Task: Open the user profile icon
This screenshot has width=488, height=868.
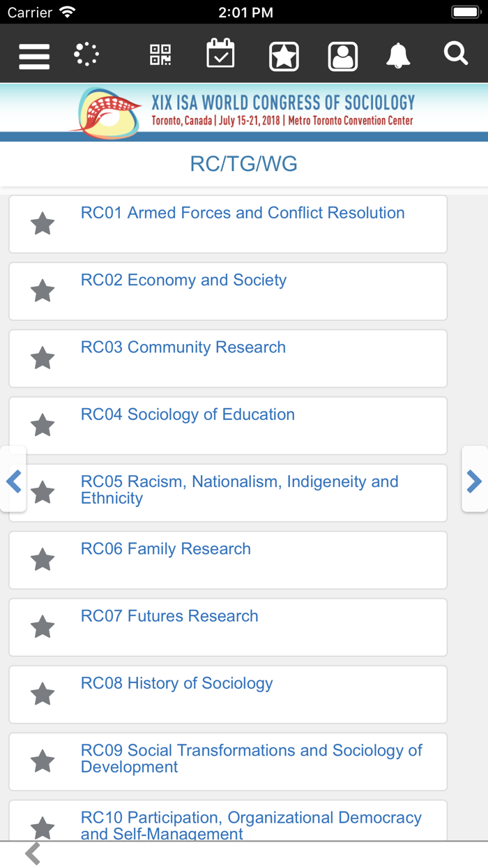Action: point(343,56)
